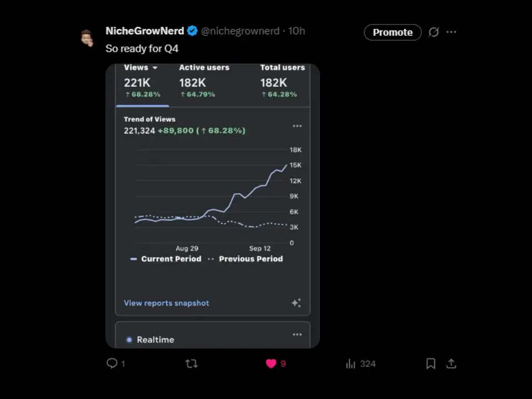The height and width of the screenshot is (399, 532).
Task: Open the post's more options menu
Action: pyautogui.click(x=451, y=32)
